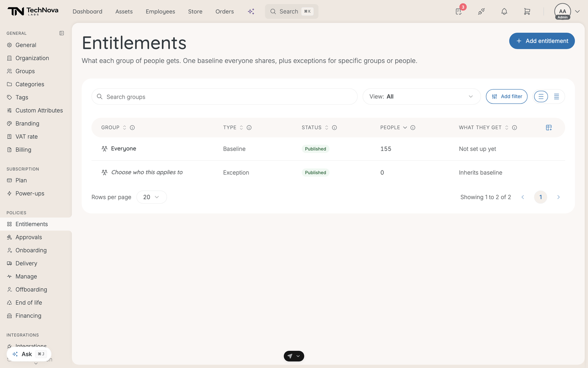The height and width of the screenshot is (368, 588).
Task: Click the TechNova Labs logo
Action: 33,11
